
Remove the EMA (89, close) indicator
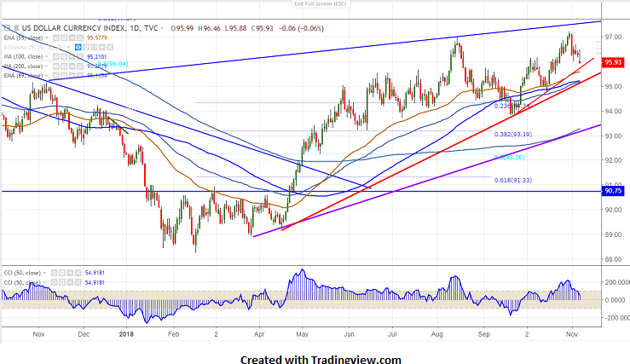[80, 76]
